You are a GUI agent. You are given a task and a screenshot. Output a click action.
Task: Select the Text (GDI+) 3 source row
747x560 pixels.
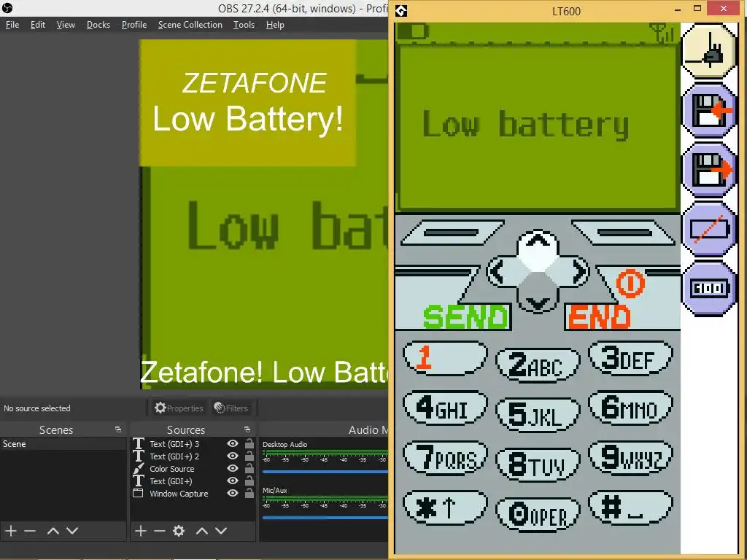point(193,444)
